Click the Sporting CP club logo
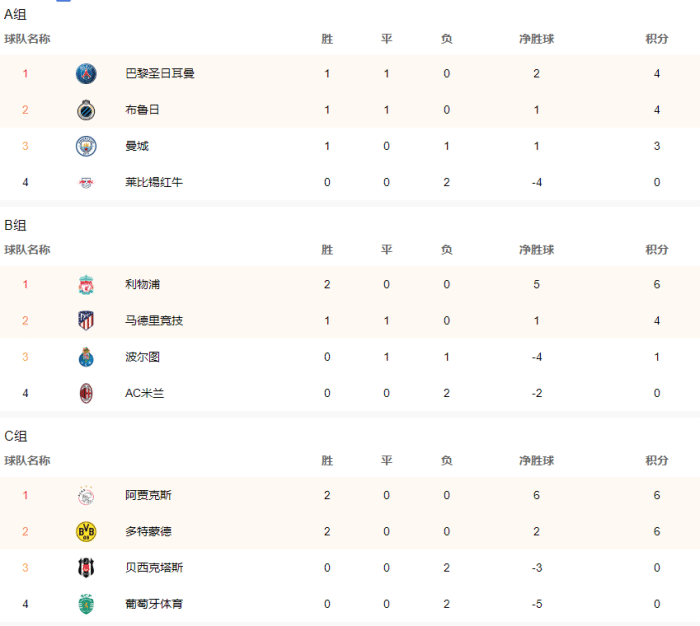Screen dimensions: 700x626 pyautogui.click(x=86, y=604)
